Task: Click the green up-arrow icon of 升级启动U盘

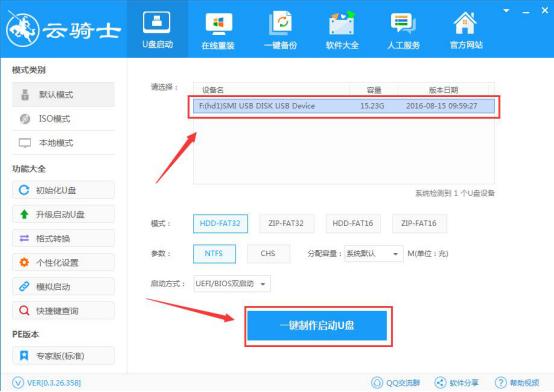Action: [24, 214]
